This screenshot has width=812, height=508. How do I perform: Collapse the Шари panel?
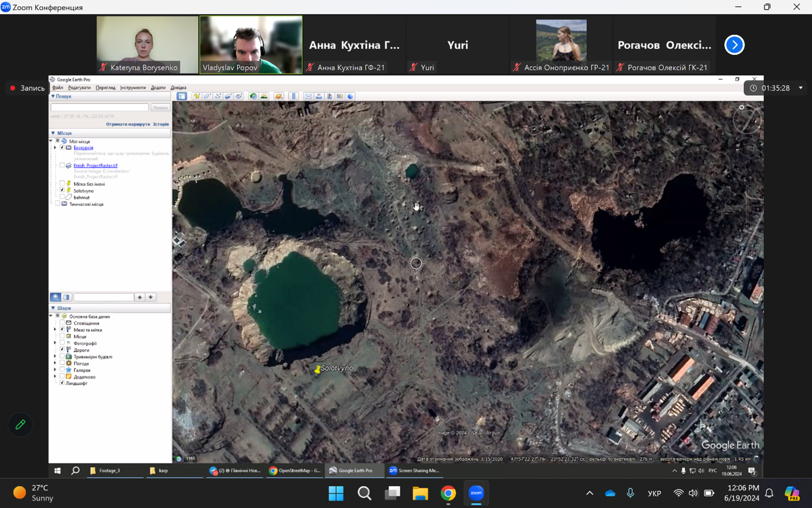(x=53, y=308)
